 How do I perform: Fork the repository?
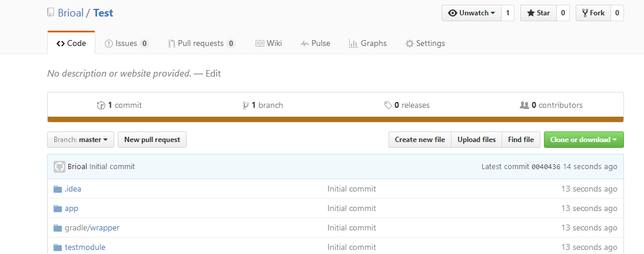click(x=593, y=13)
